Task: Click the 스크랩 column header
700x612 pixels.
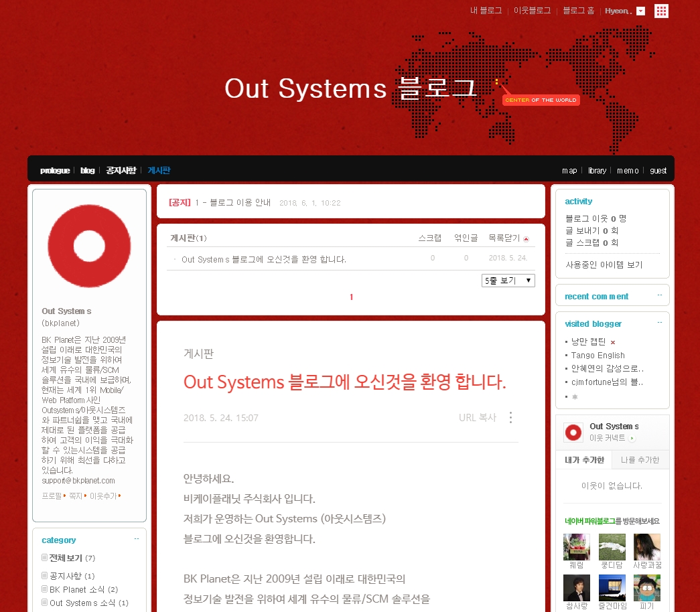Action: 430,238
